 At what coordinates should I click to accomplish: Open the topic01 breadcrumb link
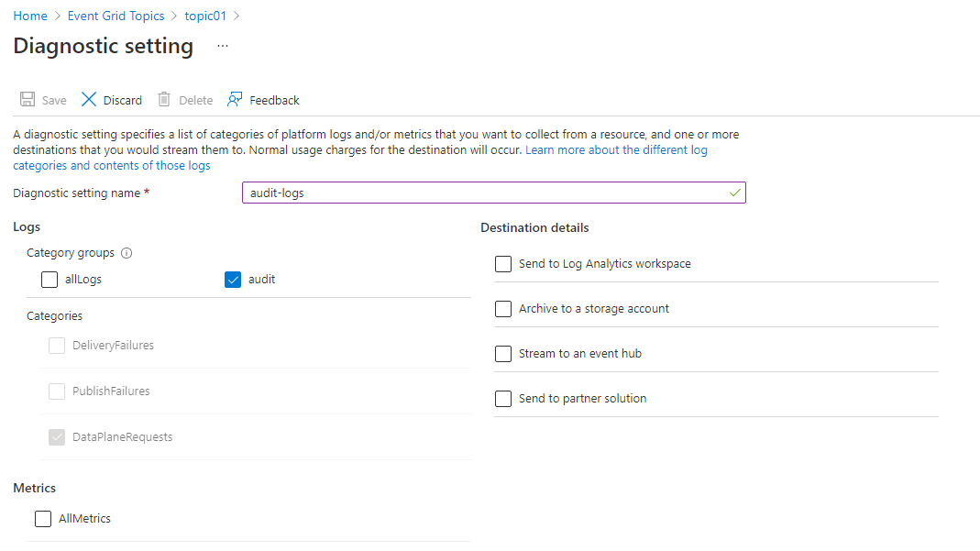(206, 17)
